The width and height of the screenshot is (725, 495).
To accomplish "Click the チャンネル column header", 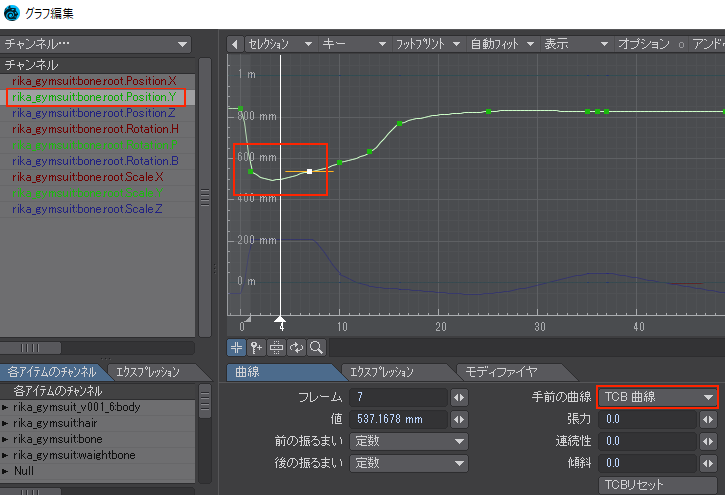I will click(97, 65).
